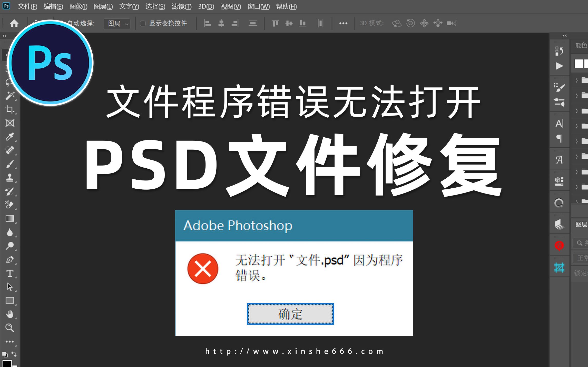This screenshot has height=367, width=588.
Task: Open the Brush Settings panel icon
Action: click(x=559, y=87)
